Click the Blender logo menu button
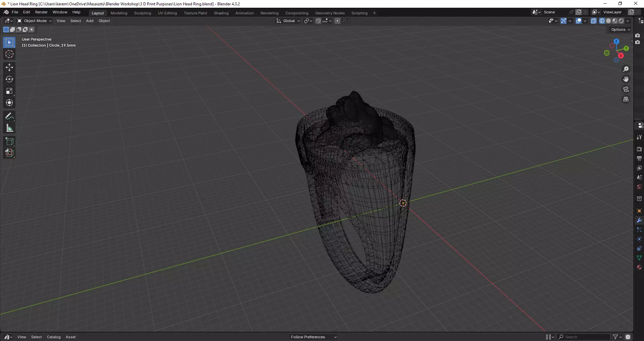Image resolution: width=644 pixels, height=341 pixels. click(6, 12)
